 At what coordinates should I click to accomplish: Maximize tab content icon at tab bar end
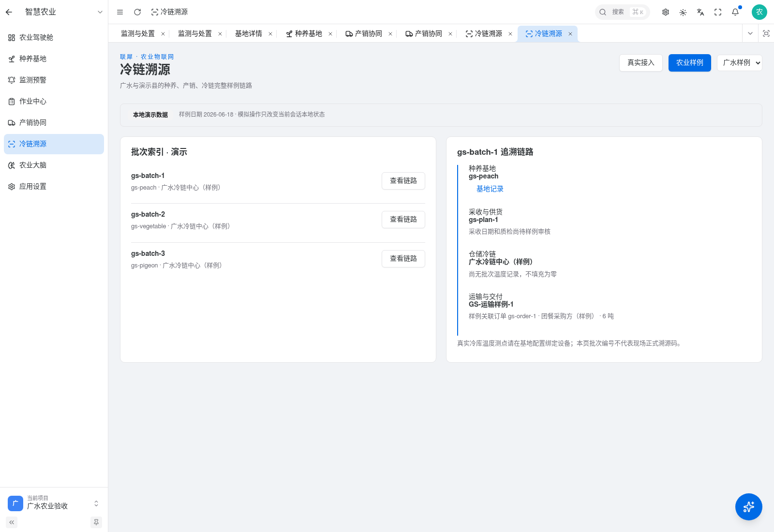pos(766,33)
